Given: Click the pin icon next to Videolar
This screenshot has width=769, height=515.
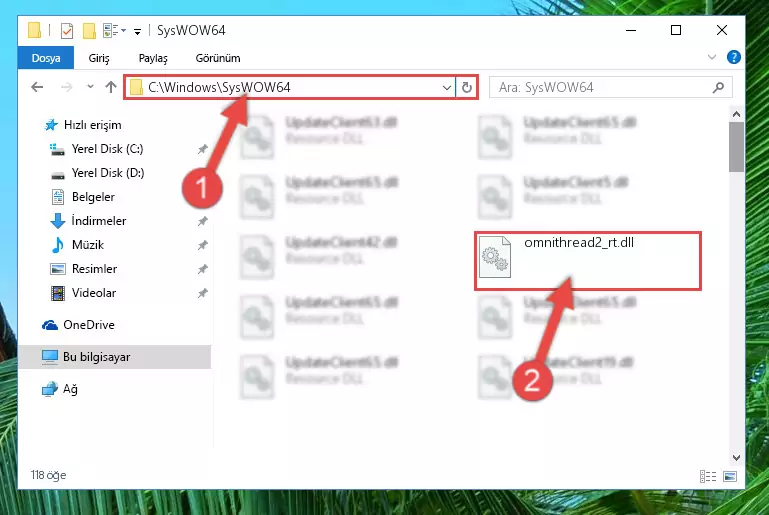Looking at the screenshot, I should click(x=203, y=293).
